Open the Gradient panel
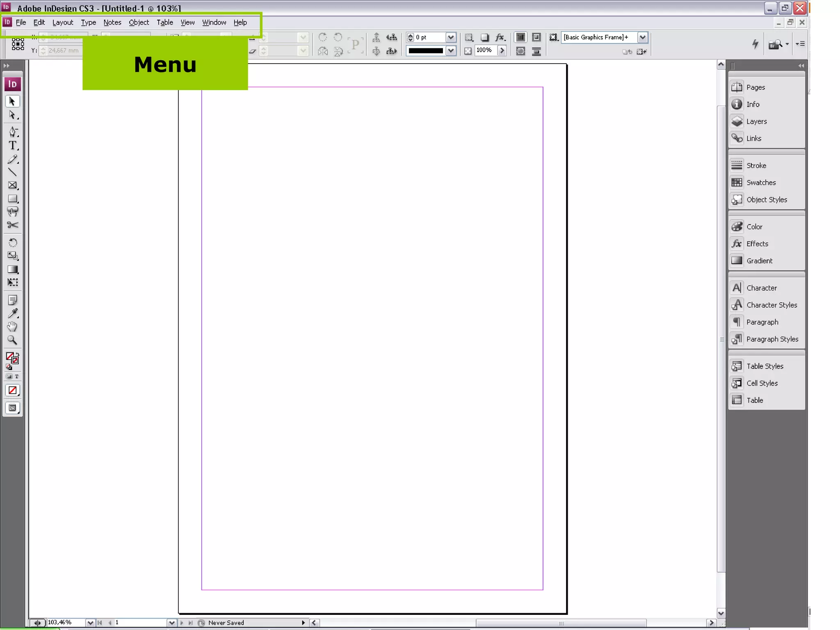 pos(766,260)
